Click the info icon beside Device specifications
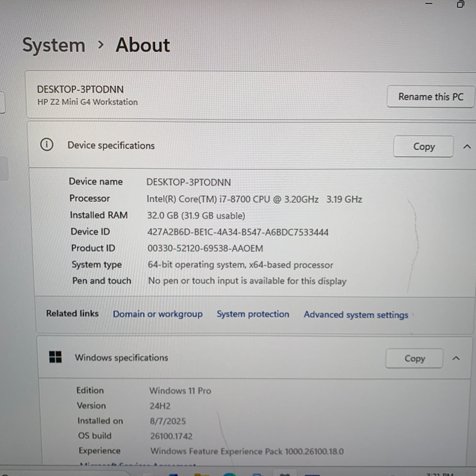The image size is (476, 476). 47,145
